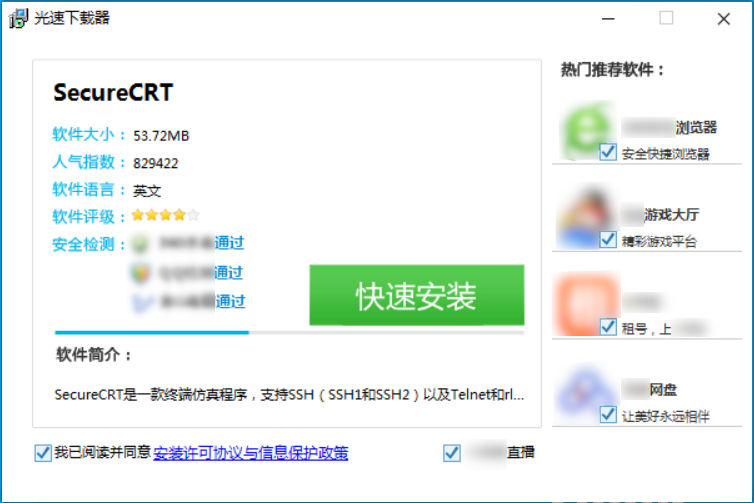
Task: Uncheck the 精彩游戏平台 checkbox
Action: pyautogui.click(x=608, y=239)
